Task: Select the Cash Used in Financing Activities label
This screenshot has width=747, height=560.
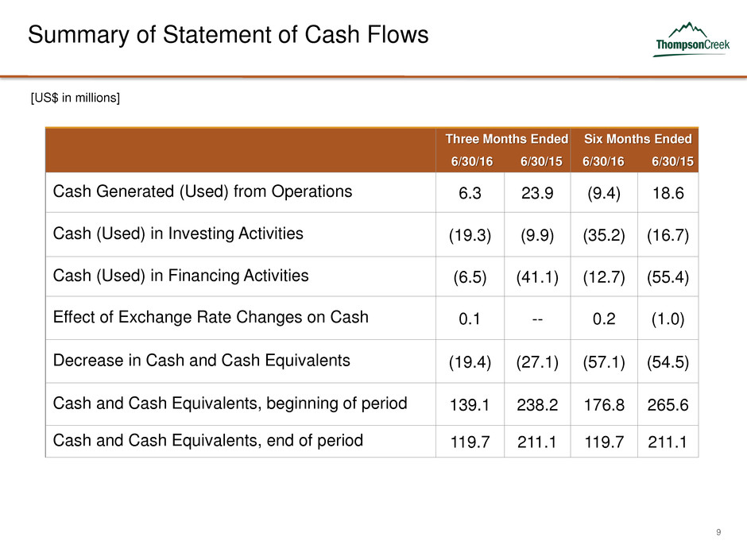Action: 180,276
